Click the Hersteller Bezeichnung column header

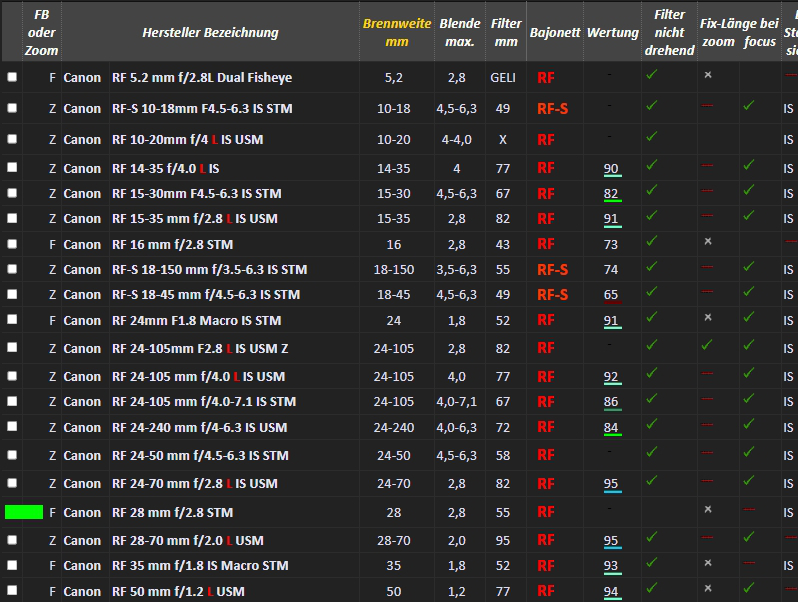[210, 32]
